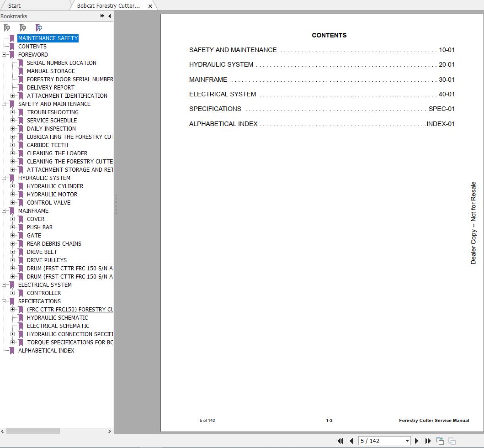Image resolution: width=484 pixels, height=448 pixels.
Task: Open the REAR DEBRIS CHAINS bookmark
Action: [x=54, y=244]
